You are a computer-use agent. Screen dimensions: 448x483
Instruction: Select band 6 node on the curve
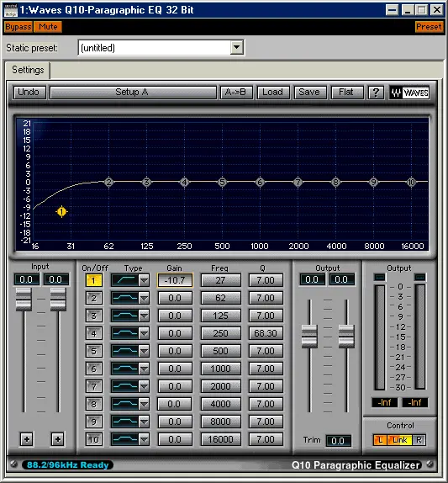[x=260, y=183]
